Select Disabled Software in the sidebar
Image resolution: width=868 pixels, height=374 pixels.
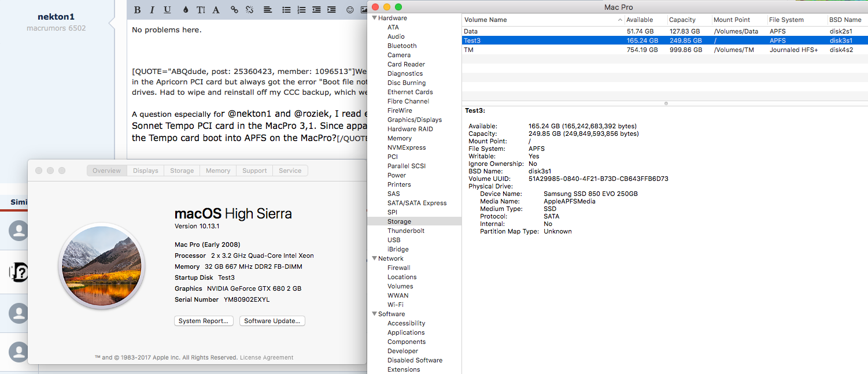pyautogui.click(x=415, y=360)
